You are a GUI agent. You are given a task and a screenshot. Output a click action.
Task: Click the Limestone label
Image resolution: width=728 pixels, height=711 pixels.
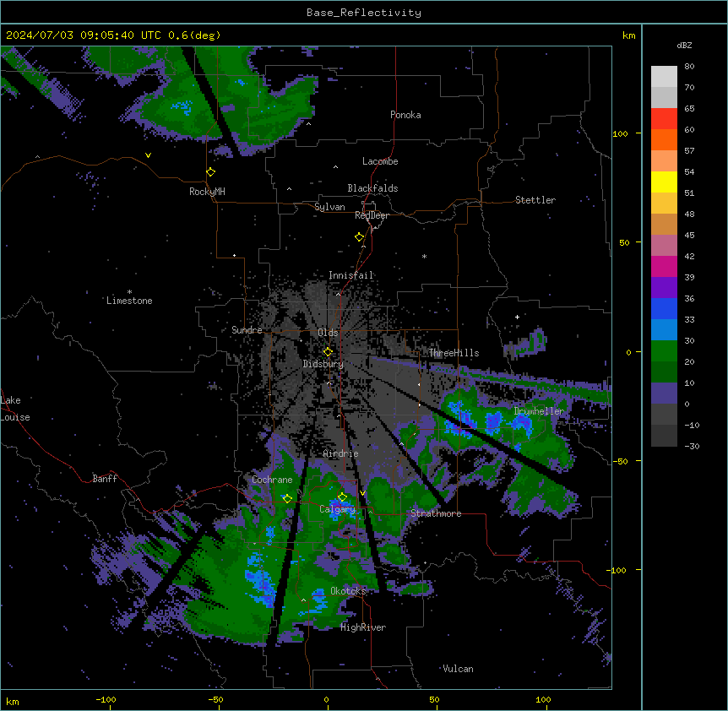coord(129,301)
